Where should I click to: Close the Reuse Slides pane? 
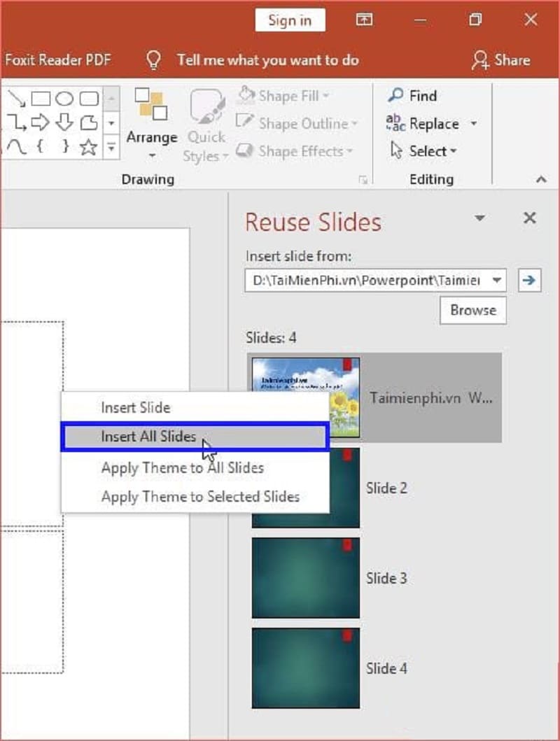click(x=530, y=218)
